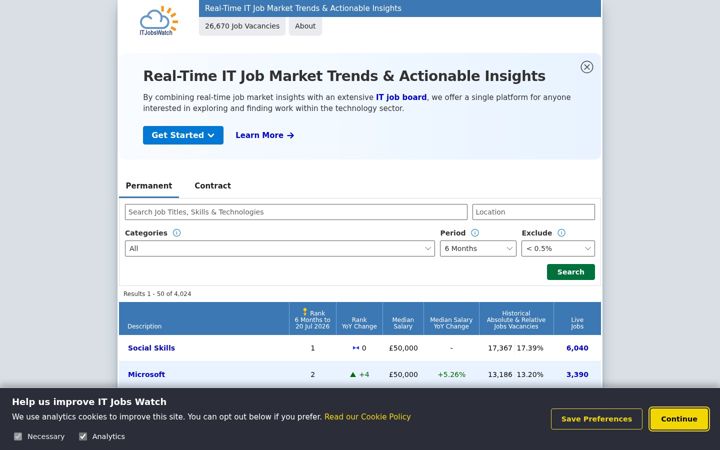Screen dimensions: 720x450
Task: Read our Cookie Policy link
Action: pyautogui.click(x=367, y=417)
